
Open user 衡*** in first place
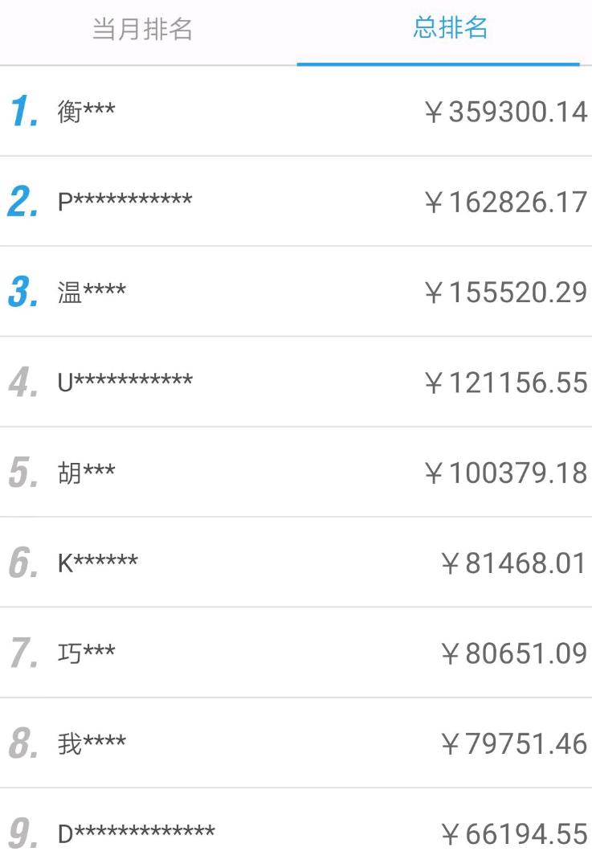coord(86,111)
